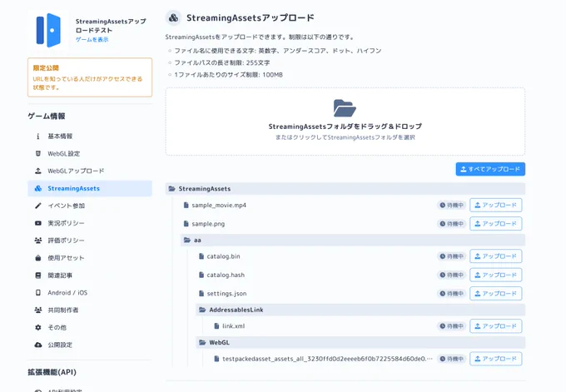The width and height of the screenshot is (566, 392).
Task: Open the 公開設定 sidebar item
Action: click(90, 345)
